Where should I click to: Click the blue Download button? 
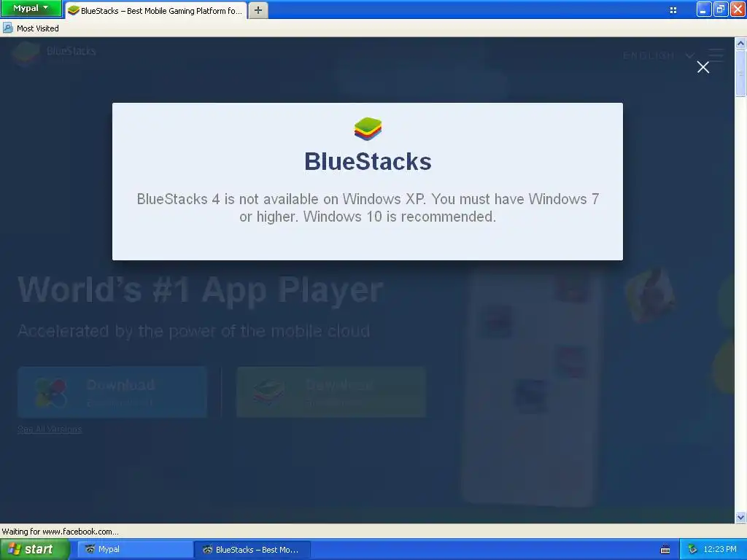pyautogui.click(x=112, y=392)
